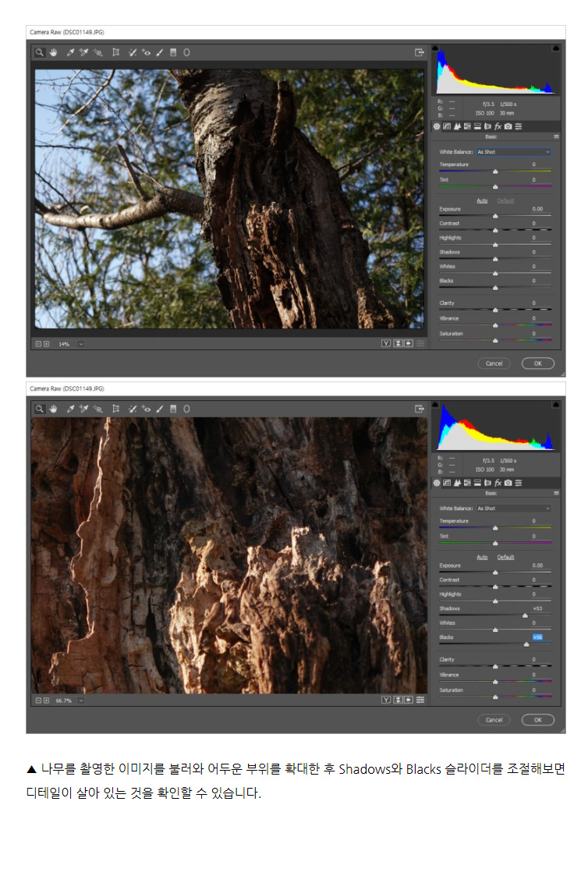This screenshot has width=588, height=876.
Task: Select the Hand tool in the 66.7% window
Action: (54, 409)
